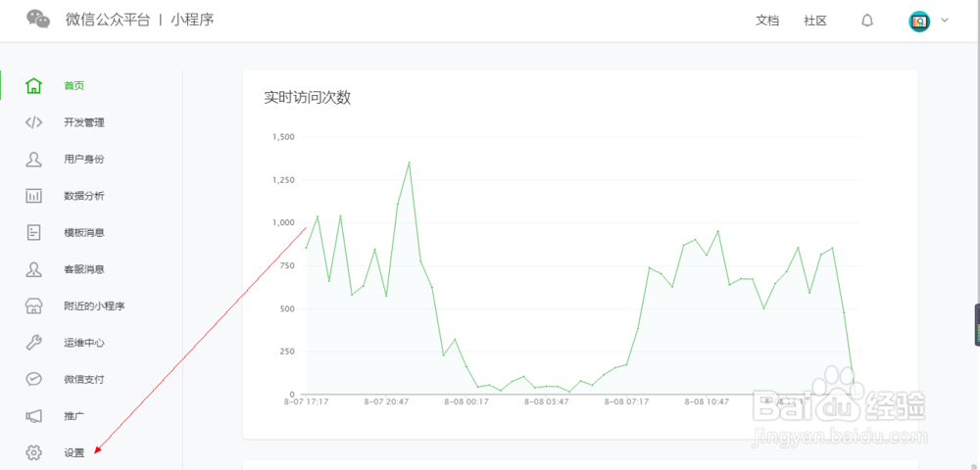Open 附近的小程序 menu item
980x470 pixels.
(x=94, y=306)
